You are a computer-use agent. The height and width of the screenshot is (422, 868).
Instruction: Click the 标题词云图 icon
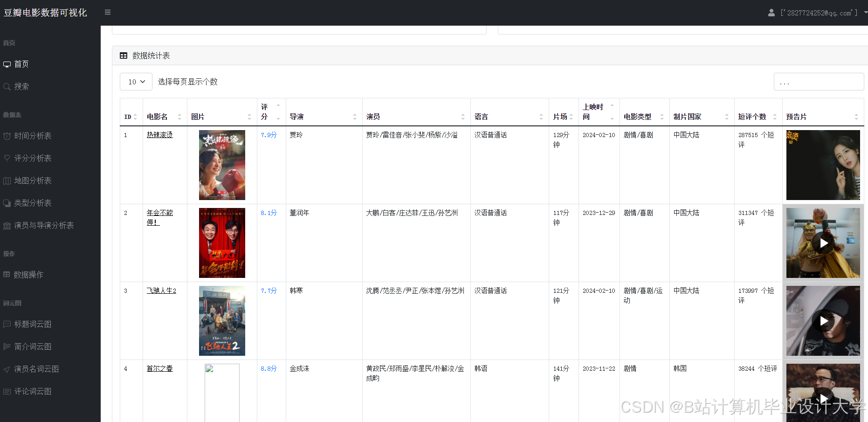[x=7, y=324]
